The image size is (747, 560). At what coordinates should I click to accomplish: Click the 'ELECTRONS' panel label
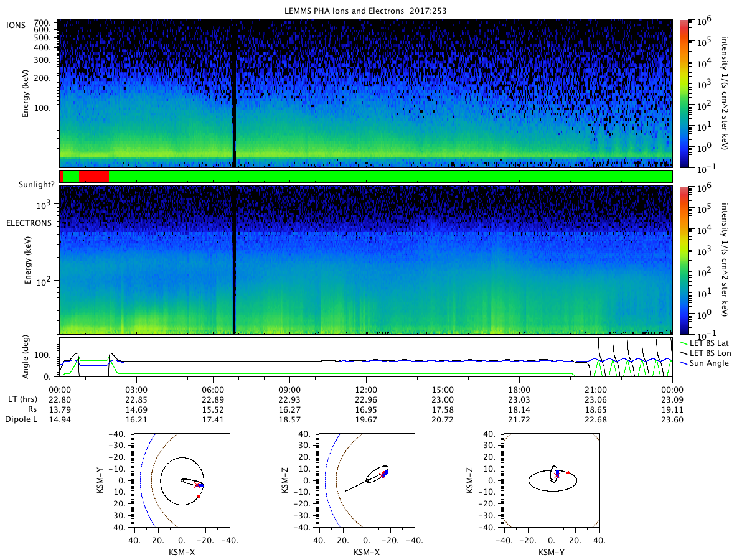[x=29, y=222]
